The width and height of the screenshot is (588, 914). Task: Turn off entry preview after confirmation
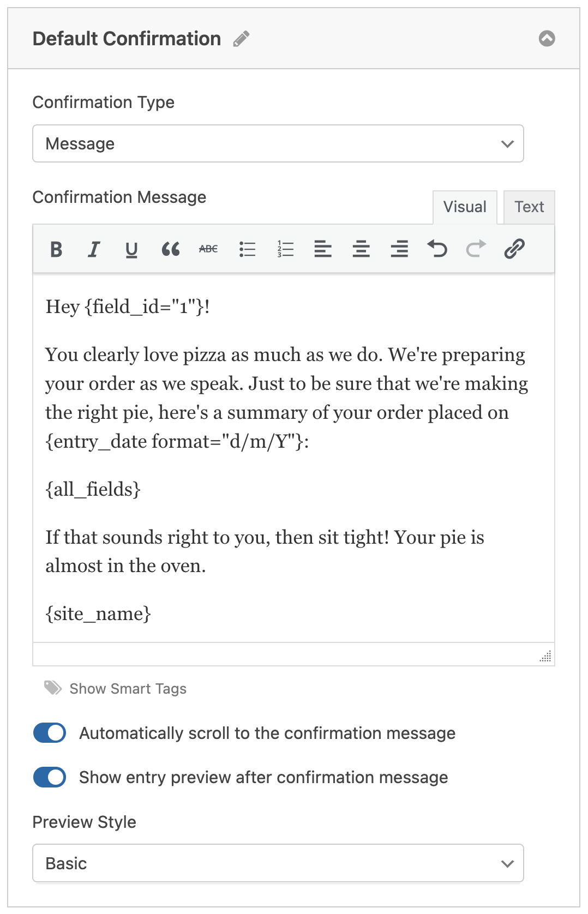point(50,777)
